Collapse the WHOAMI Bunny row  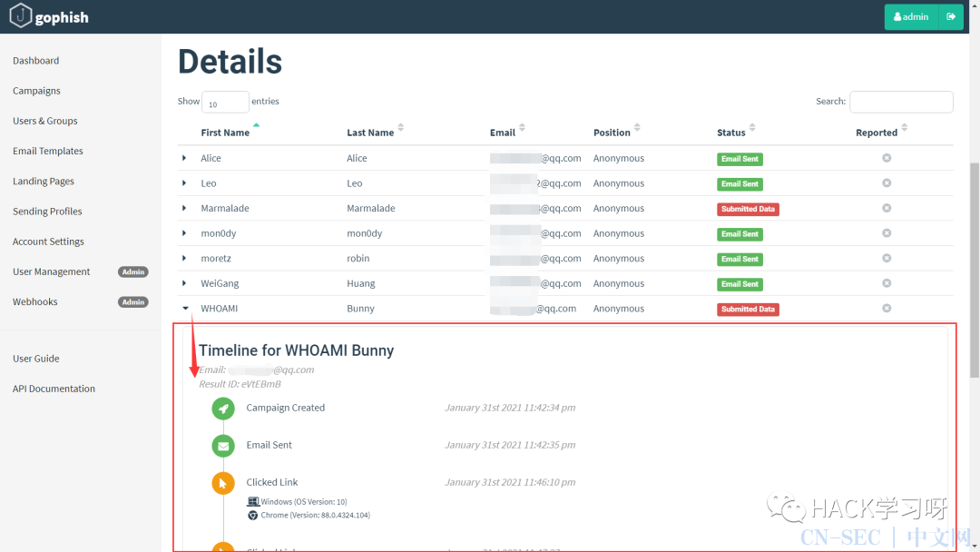[185, 309]
